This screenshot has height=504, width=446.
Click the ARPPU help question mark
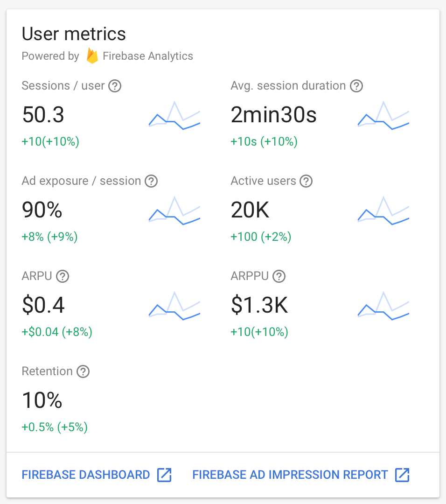pyautogui.click(x=279, y=276)
